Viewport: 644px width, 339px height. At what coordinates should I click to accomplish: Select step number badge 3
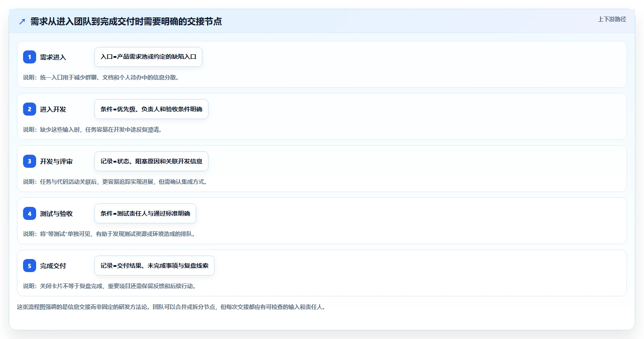30,161
